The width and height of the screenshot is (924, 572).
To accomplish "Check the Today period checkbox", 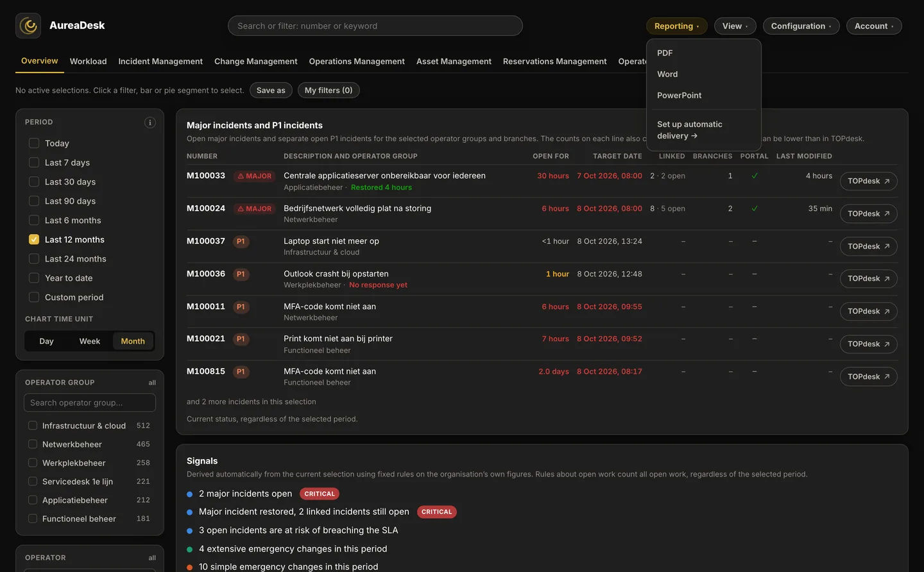I will [x=34, y=143].
